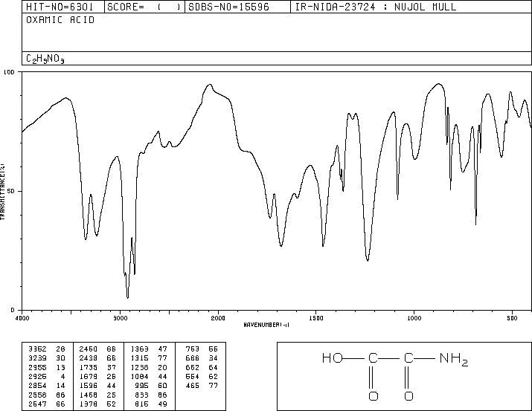Select peak value 1679 in the table
The height and width of the screenshot is (411, 532).
point(89,376)
